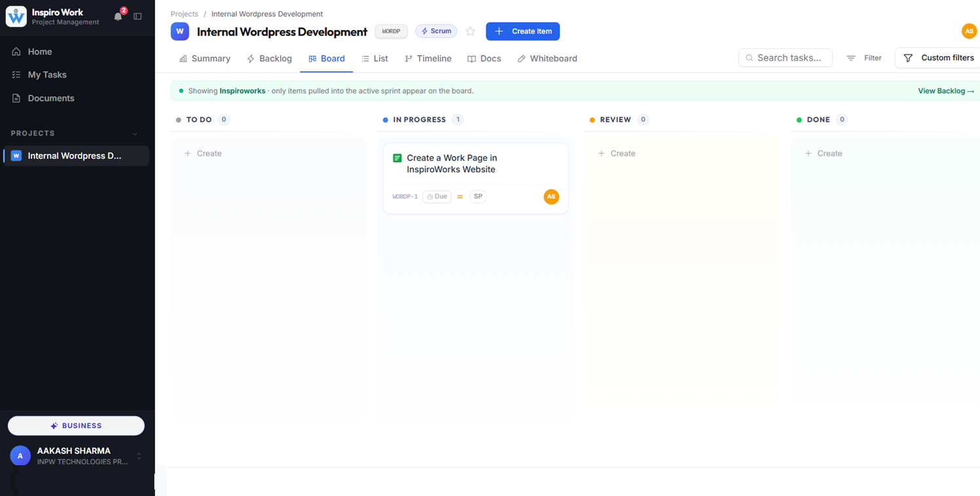
Task: Select Internal Wordpress D... project in sidebar
Action: (77, 156)
